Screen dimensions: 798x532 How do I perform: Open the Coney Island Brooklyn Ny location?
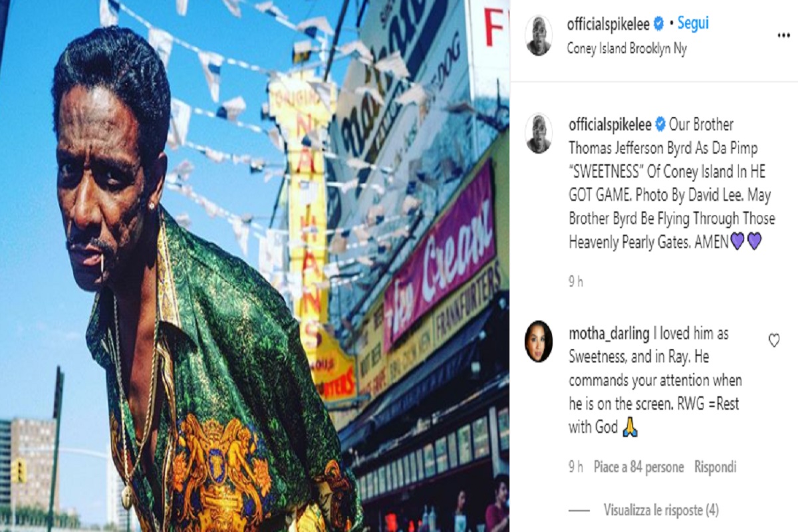(627, 49)
